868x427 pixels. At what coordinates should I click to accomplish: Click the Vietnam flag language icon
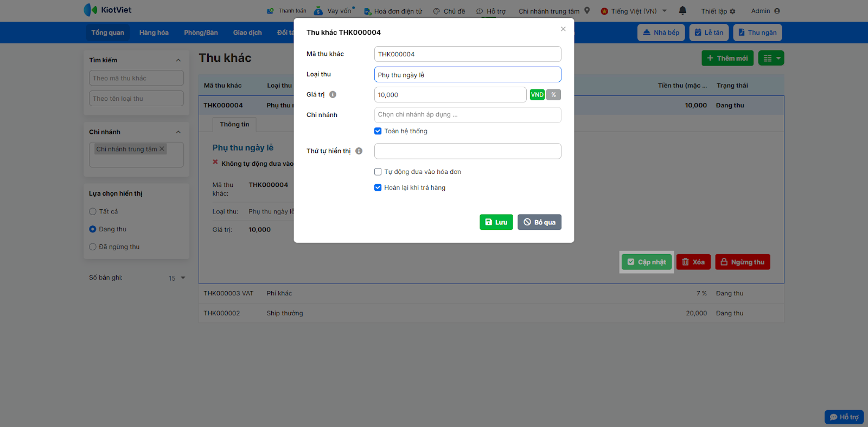coord(604,11)
